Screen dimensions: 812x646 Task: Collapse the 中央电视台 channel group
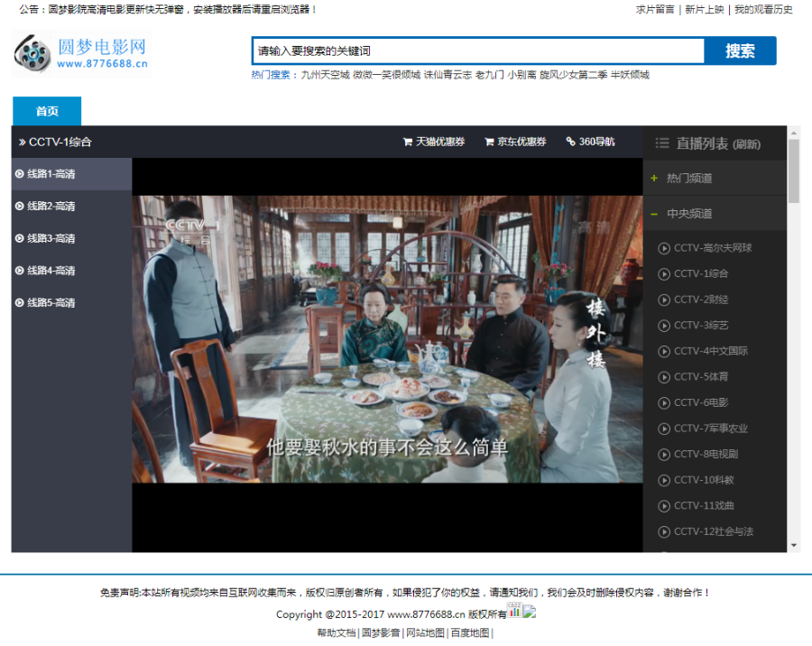(652, 213)
